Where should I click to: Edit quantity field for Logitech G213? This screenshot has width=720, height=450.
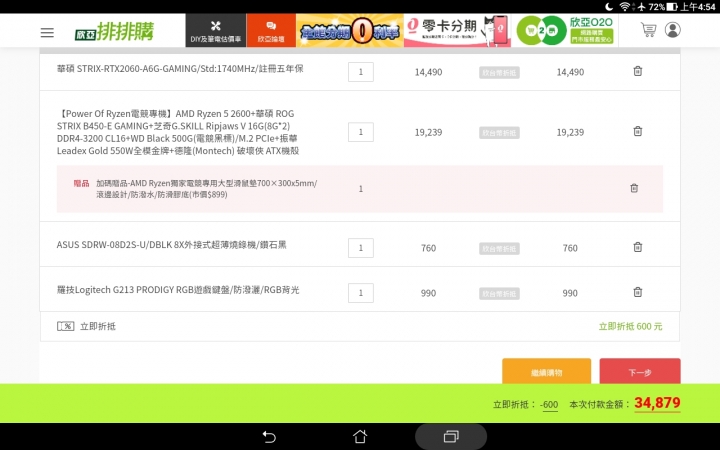[361, 293]
